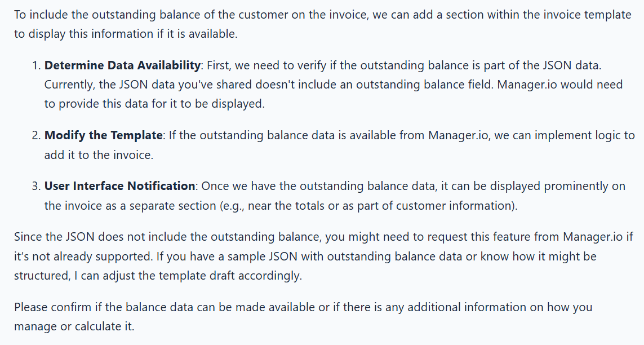Click the list number 3 marker
Screen dimensions: 644x345
click(x=35, y=186)
